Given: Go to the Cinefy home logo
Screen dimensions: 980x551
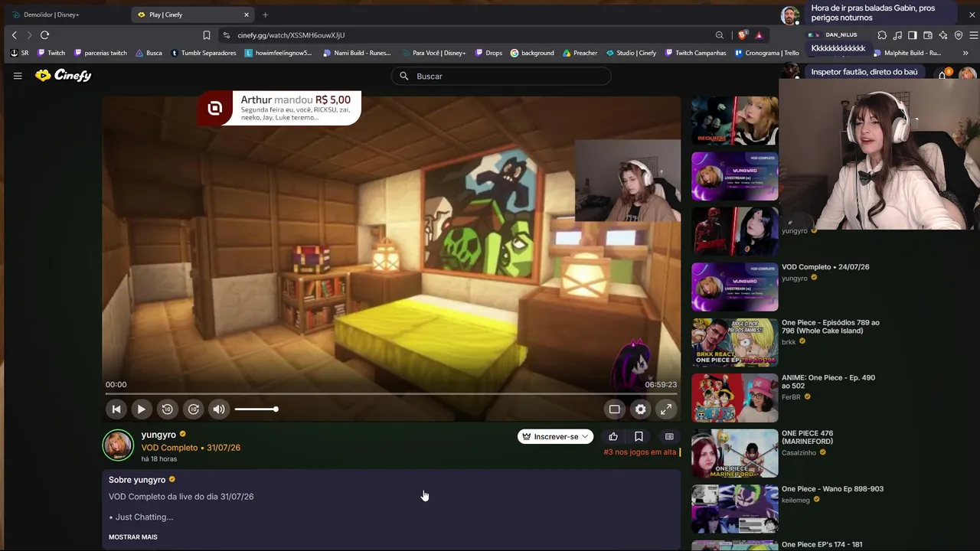Looking at the screenshot, I should 64,76.
